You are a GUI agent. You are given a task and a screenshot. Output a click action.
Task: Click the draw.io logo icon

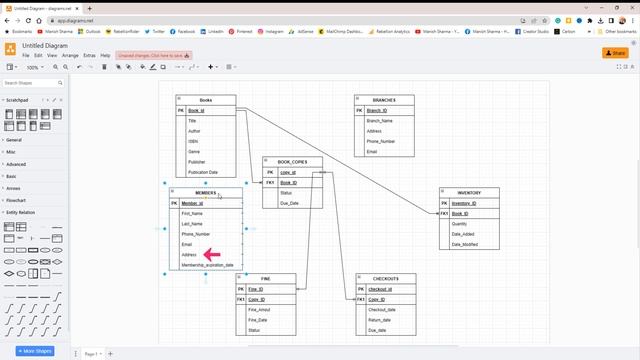[x=10, y=49]
